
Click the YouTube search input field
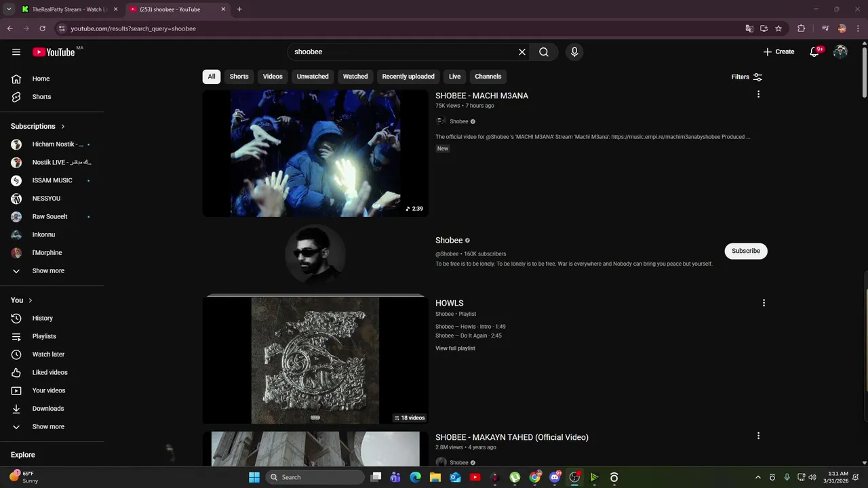(x=404, y=52)
